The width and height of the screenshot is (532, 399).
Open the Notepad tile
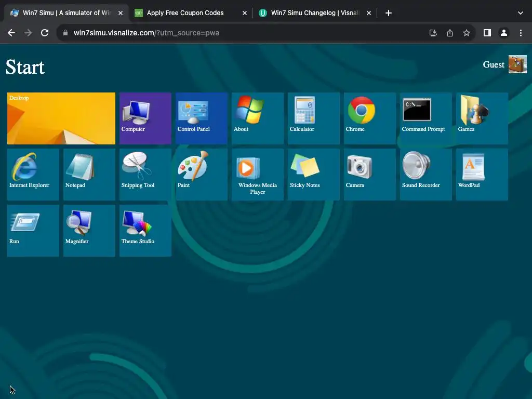tap(89, 175)
